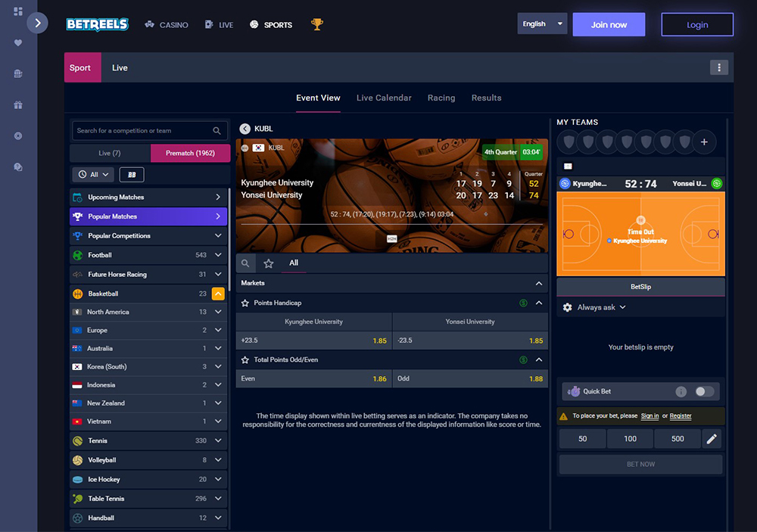The height and width of the screenshot is (532, 757).
Task: Collapse Total Points Odd/Even market
Action: [x=539, y=360]
